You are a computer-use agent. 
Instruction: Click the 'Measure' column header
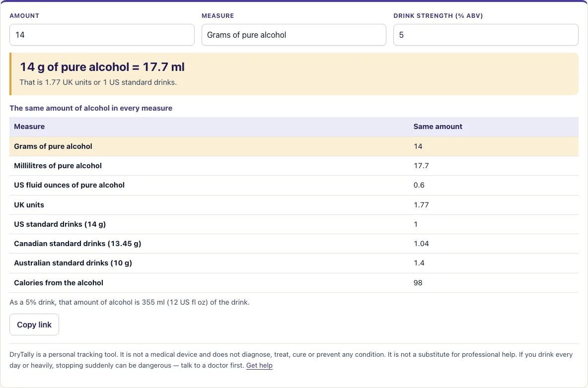tap(29, 127)
